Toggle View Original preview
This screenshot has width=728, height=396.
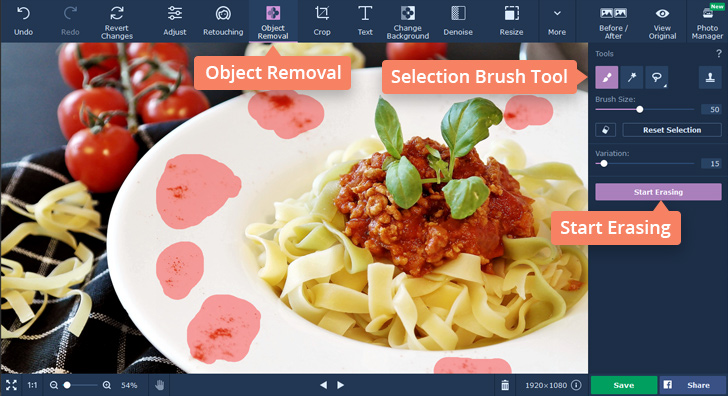coord(662,22)
